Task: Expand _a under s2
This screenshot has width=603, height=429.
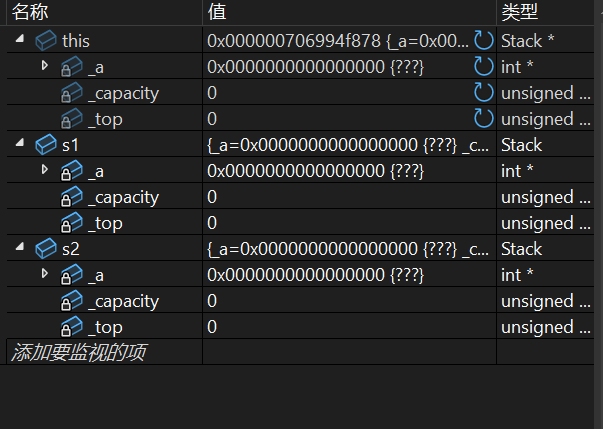Action: [45, 273]
